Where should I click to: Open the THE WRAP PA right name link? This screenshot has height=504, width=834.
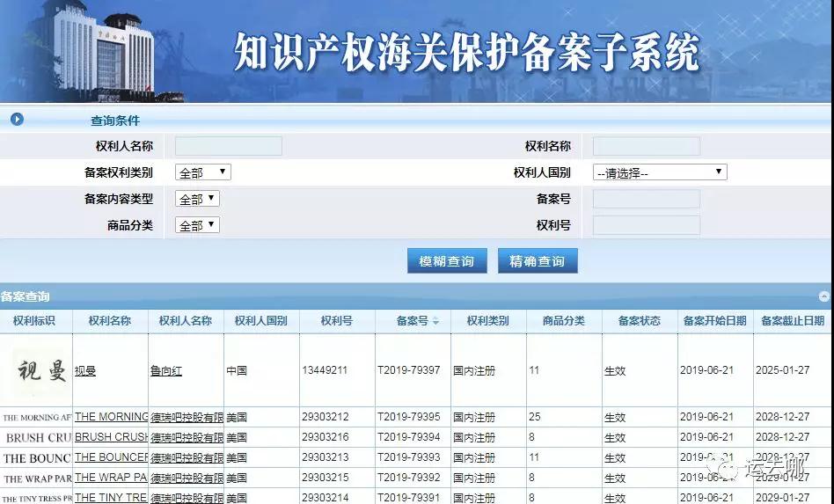tap(111, 478)
